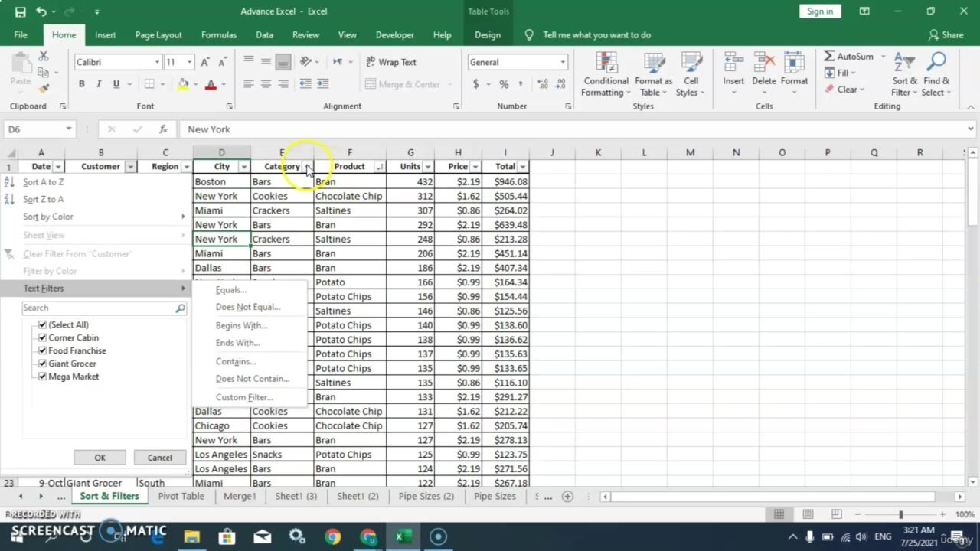Open Conditional Formatting menu
980x551 pixels.
point(606,75)
